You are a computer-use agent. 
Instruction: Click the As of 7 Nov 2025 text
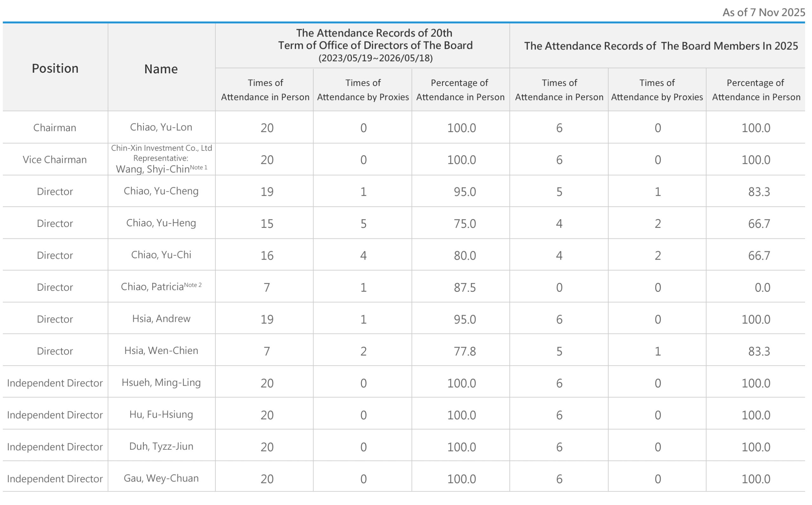click(763, 12)
